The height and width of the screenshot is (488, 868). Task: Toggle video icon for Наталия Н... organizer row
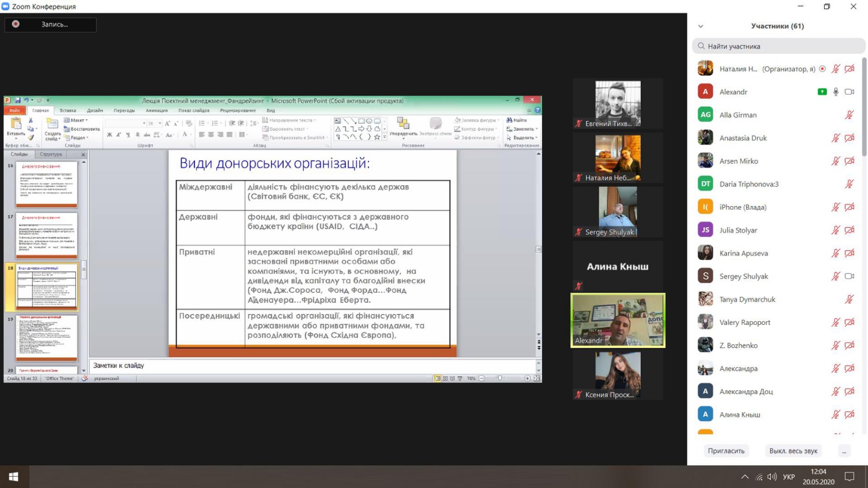(x=850, y=69)
